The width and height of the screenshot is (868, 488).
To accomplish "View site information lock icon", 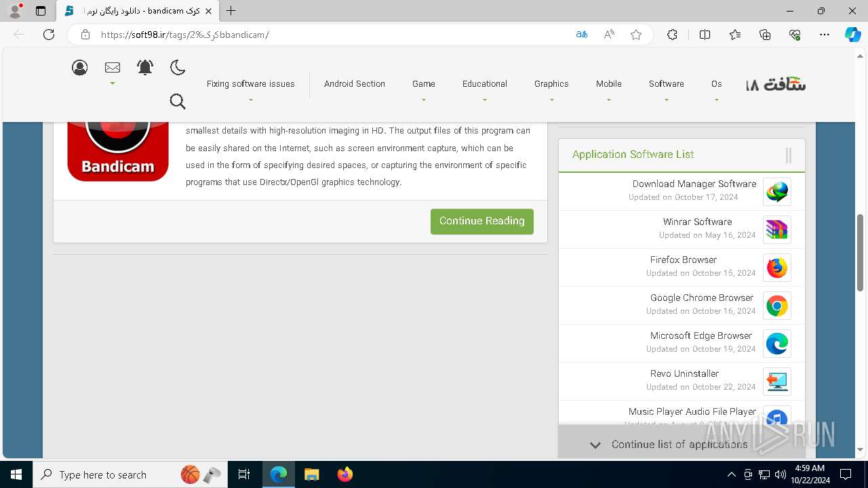I will (85, 35).
